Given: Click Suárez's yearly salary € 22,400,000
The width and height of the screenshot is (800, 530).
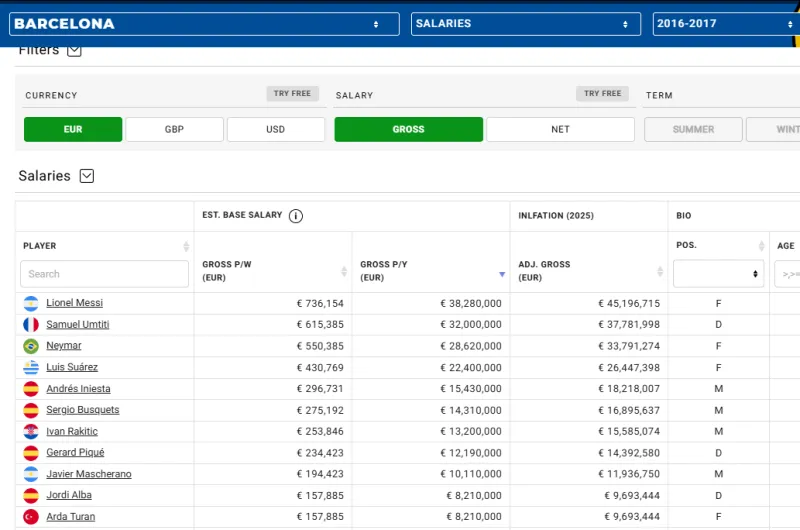Looking at the screenshot, I should coord(471,367).
